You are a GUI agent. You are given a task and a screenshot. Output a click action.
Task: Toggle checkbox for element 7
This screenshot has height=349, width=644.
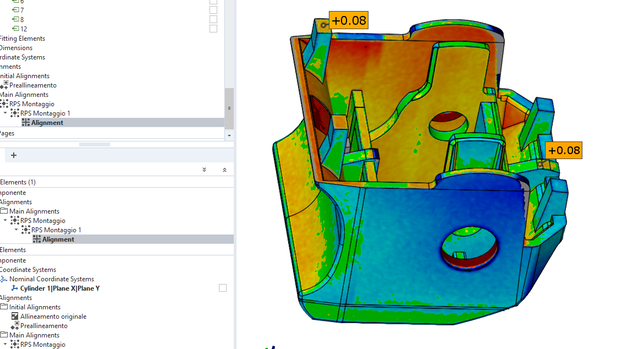click(213, 10)
